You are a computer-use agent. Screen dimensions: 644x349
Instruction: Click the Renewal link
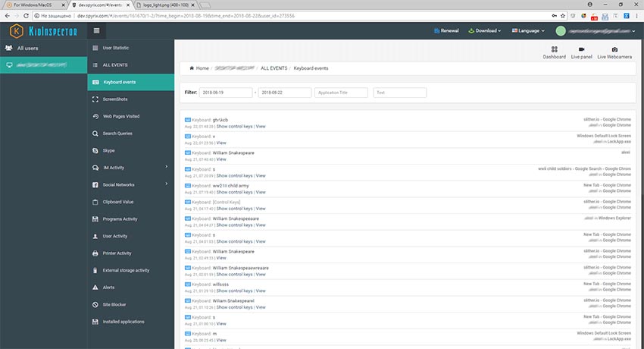coord(447,31)
